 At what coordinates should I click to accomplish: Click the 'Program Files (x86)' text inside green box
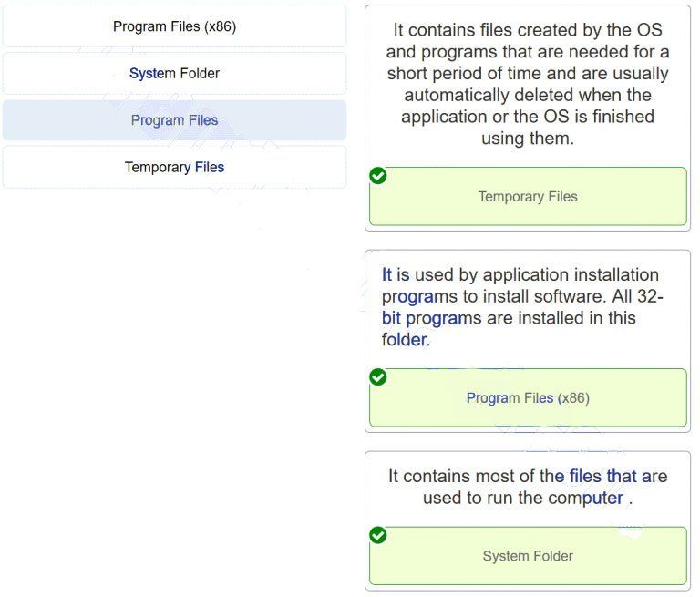528,398
